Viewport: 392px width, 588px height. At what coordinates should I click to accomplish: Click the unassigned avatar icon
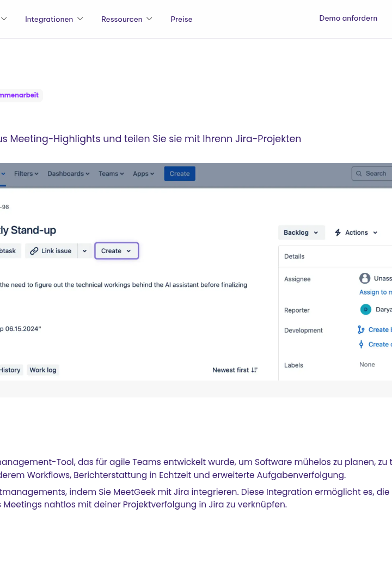coord(365,278)
